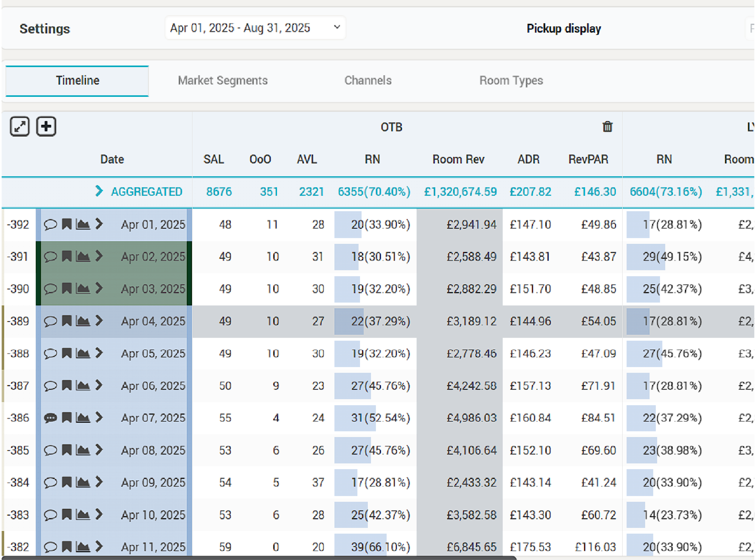This screenshot has height=560, width=756.
Task: Expand the Apr 09, 2025 row chevron
Action: (99, 482)
